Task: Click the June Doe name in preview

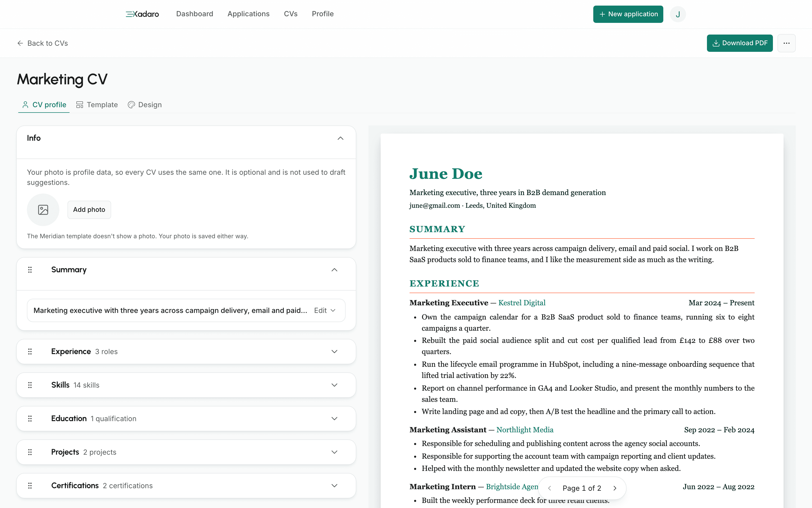Action: point(446,174)
